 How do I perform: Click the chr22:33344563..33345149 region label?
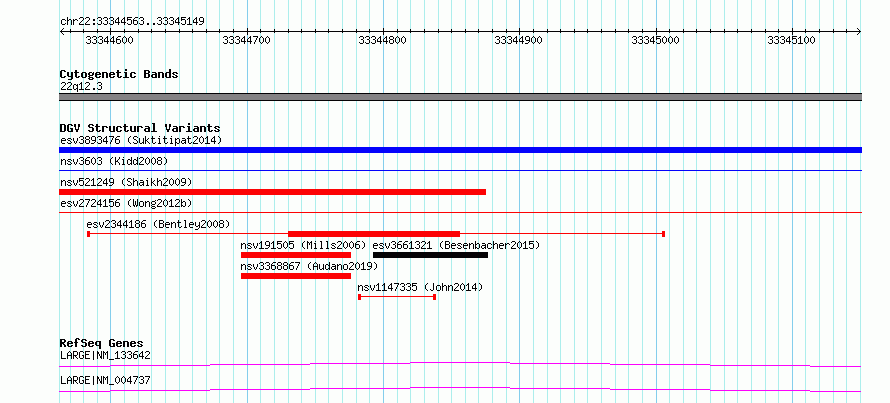click(132, 22)
